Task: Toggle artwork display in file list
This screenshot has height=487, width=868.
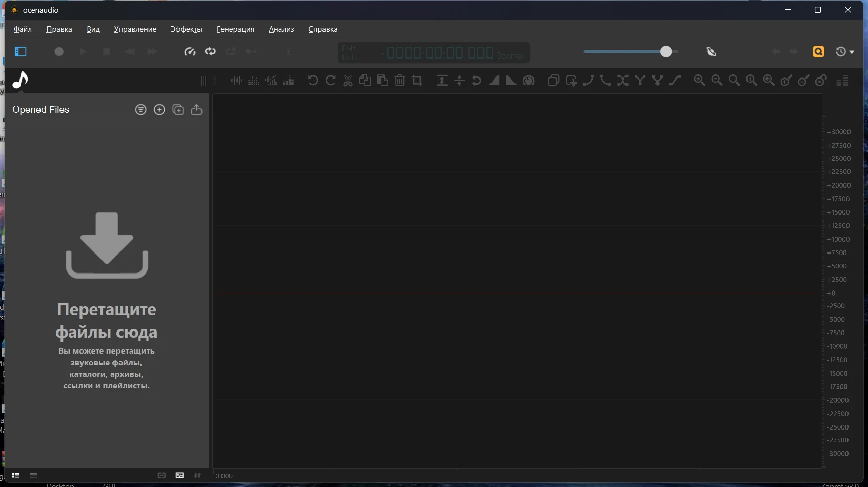Action: (x=179, y=476)
